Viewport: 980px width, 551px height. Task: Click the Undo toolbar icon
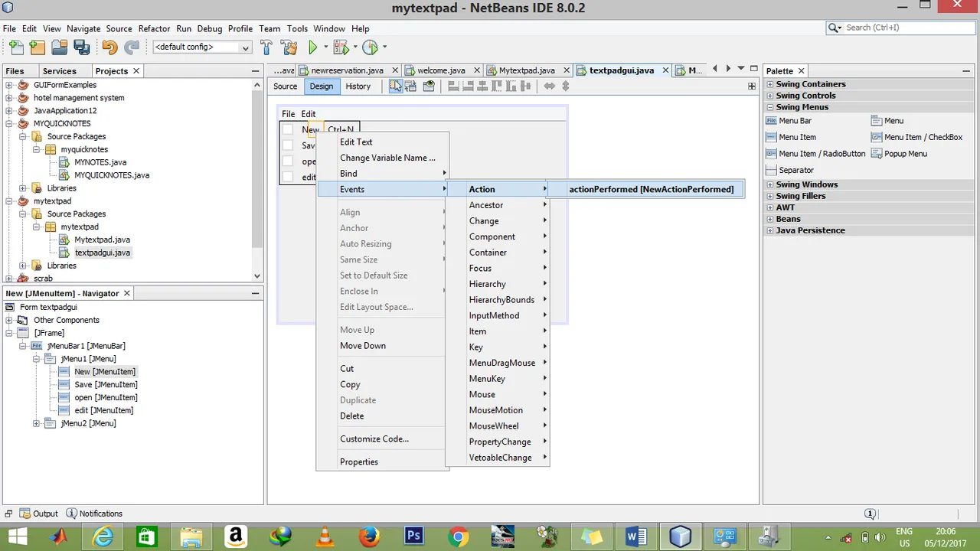click(x=109, y=47)
